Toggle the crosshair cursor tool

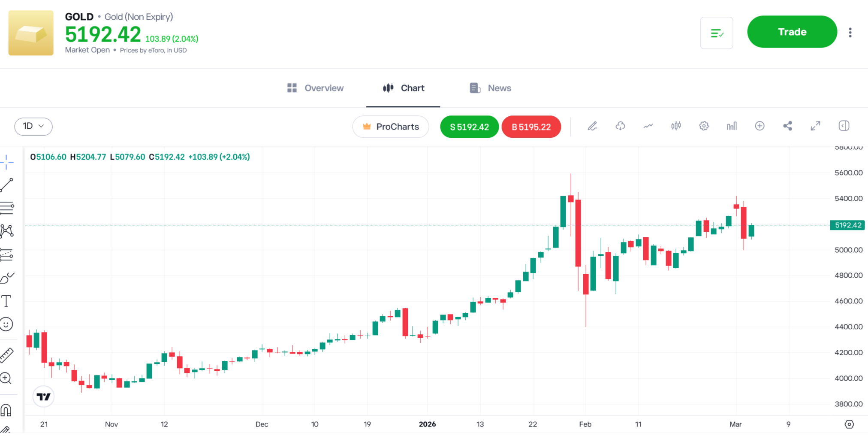tap(7, 162)
